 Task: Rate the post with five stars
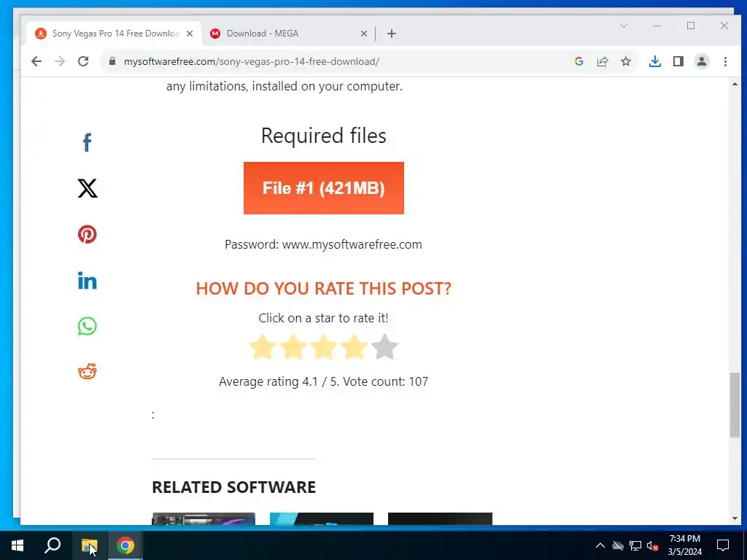(384, 346)
